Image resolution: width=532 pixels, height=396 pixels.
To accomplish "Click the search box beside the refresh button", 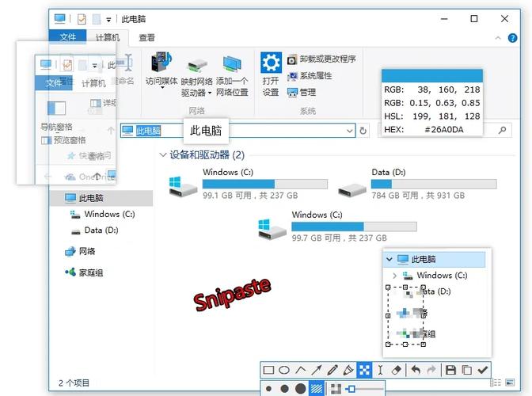I will (x=444, y=131).
